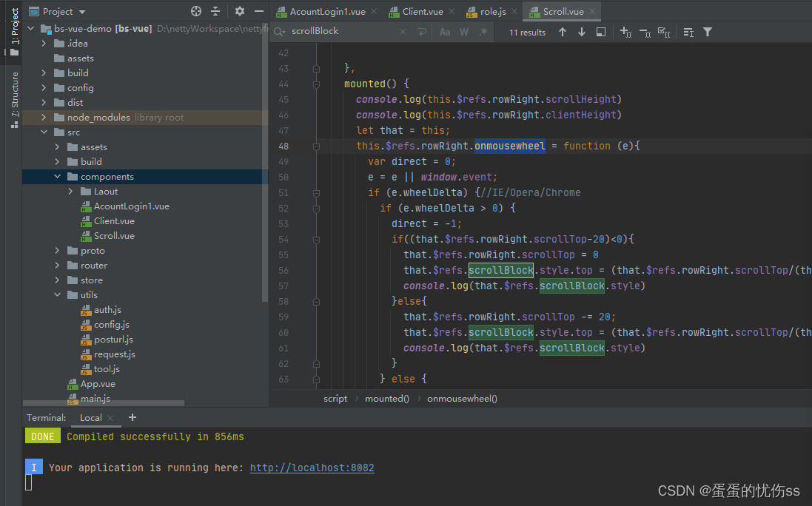Expand the proto folder
This screenshot has height=506, width=812.
point(58,251)
